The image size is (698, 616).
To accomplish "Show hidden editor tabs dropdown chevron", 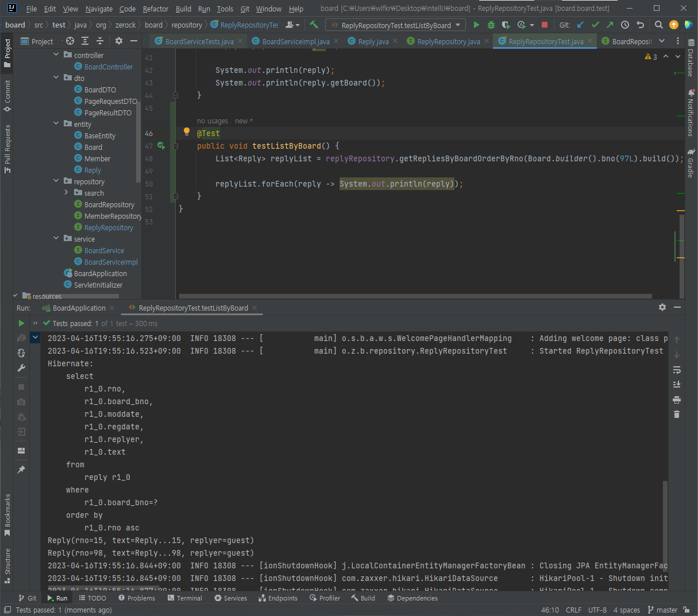I will (x=662, y=41).
